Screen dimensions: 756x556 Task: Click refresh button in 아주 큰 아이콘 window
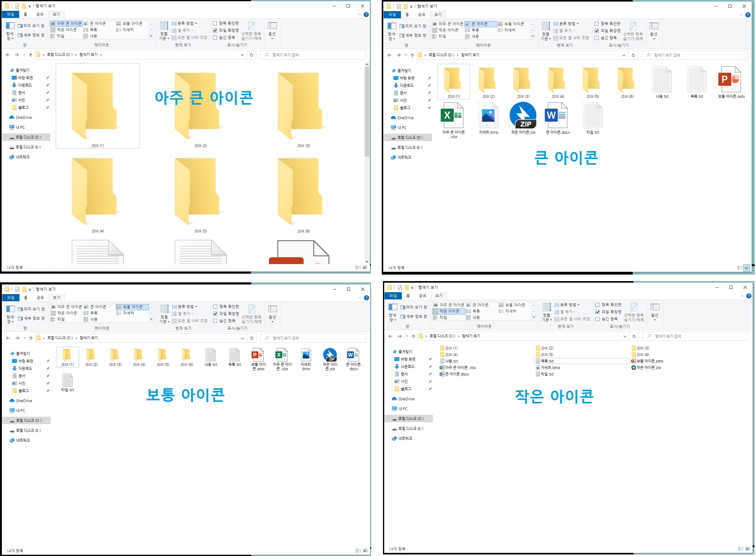click(252, 55)
